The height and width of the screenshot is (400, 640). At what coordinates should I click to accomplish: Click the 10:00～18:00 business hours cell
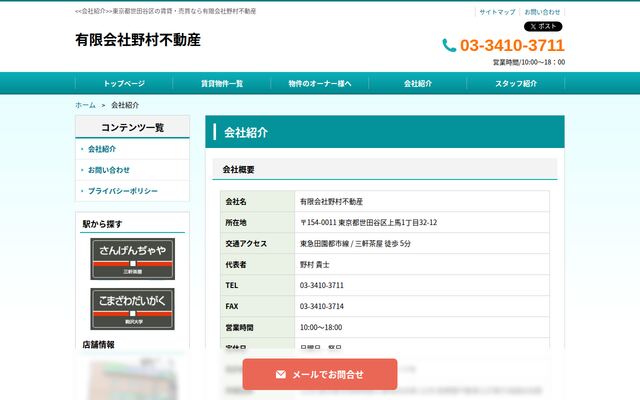click(x=422, y=327)
